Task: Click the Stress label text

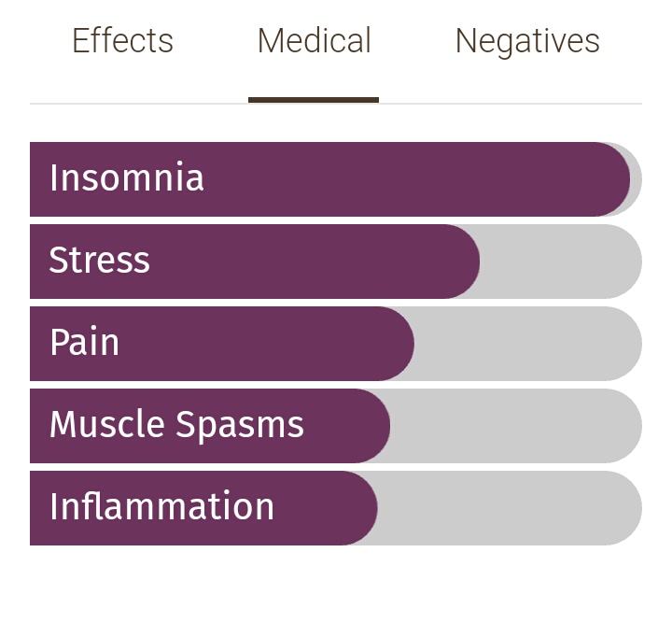Action: 100,260
